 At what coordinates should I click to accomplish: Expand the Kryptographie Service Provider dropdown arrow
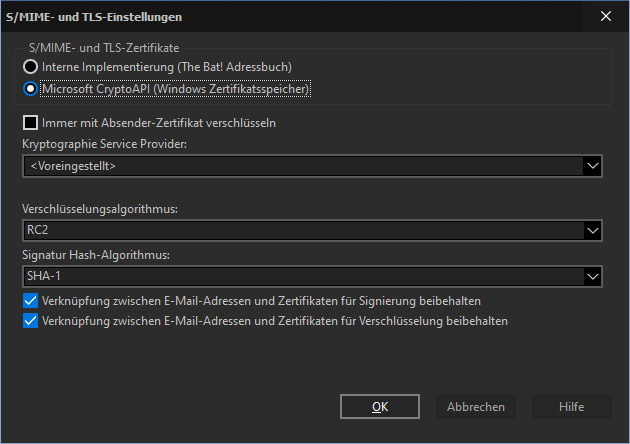point(593,166)
